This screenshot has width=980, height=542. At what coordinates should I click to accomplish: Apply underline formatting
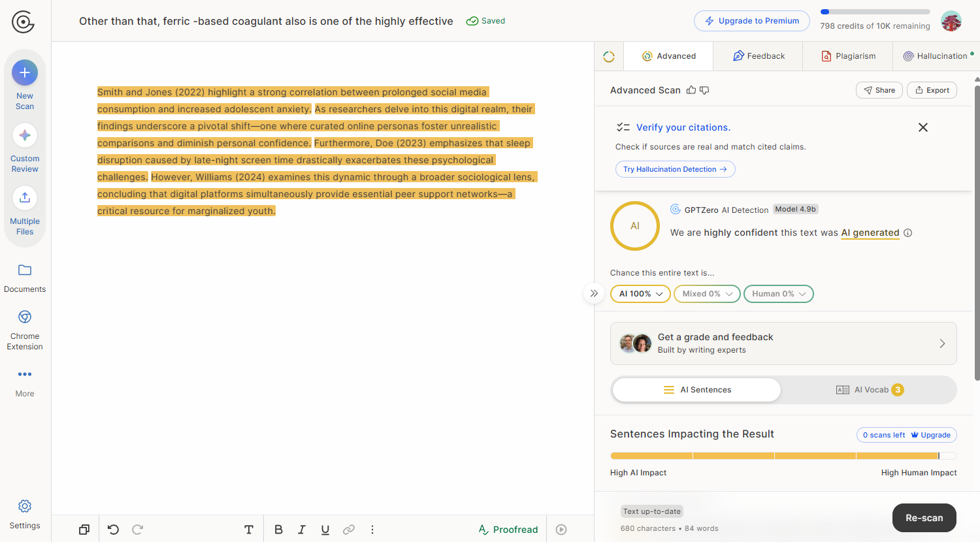point(325,530)
